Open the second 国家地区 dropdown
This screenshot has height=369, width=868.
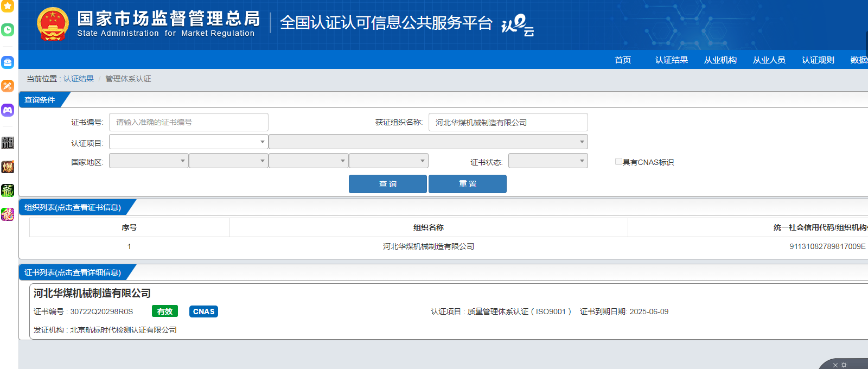[228, 161]
